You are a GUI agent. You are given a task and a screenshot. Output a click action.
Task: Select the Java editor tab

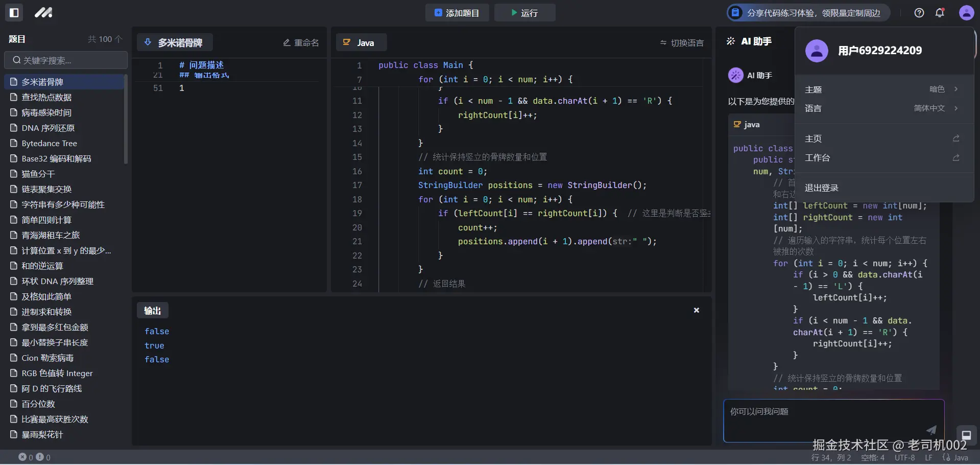click(361, 42)
